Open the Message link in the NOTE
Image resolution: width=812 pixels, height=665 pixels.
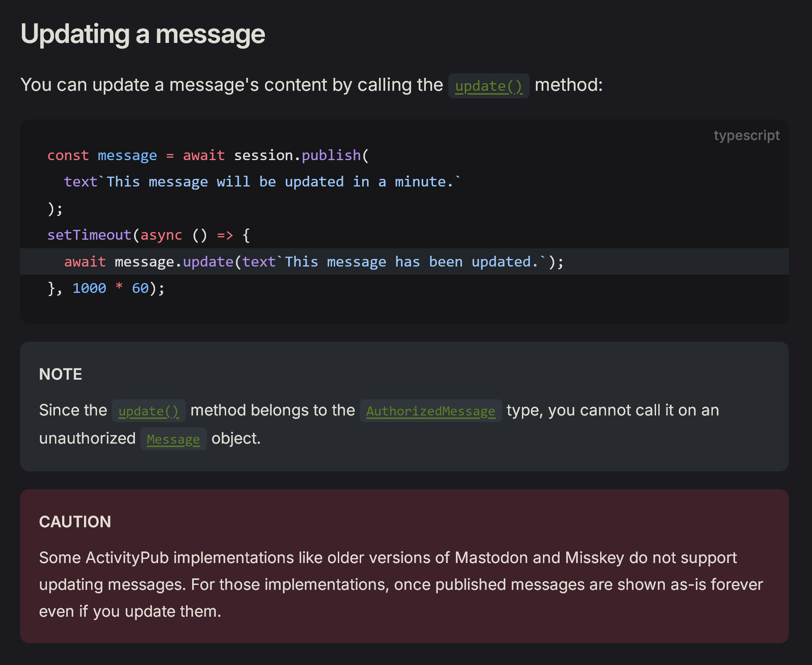[x=173, y=439]
